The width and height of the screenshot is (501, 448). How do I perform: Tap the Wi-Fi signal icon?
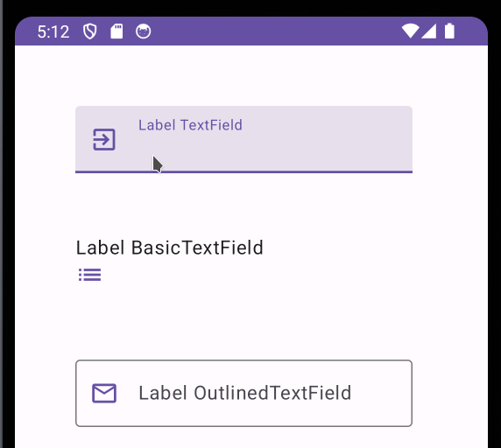click(x=411, y=31)
